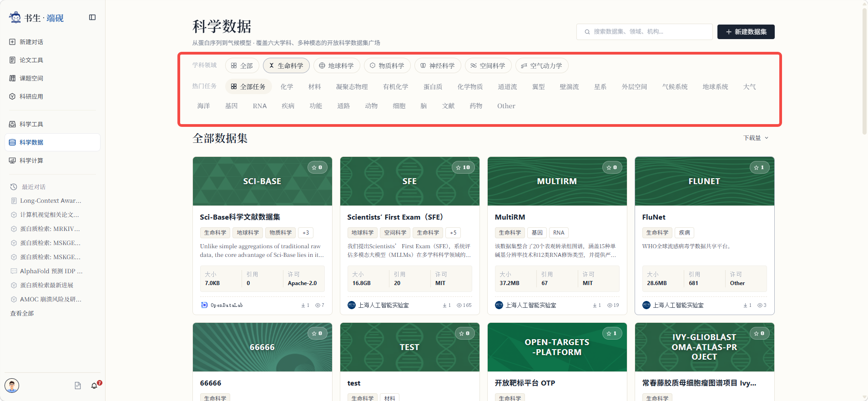Click the 基因 tag on MultiRM card
The width and height of the screenshot is (868, 401).
537,232
